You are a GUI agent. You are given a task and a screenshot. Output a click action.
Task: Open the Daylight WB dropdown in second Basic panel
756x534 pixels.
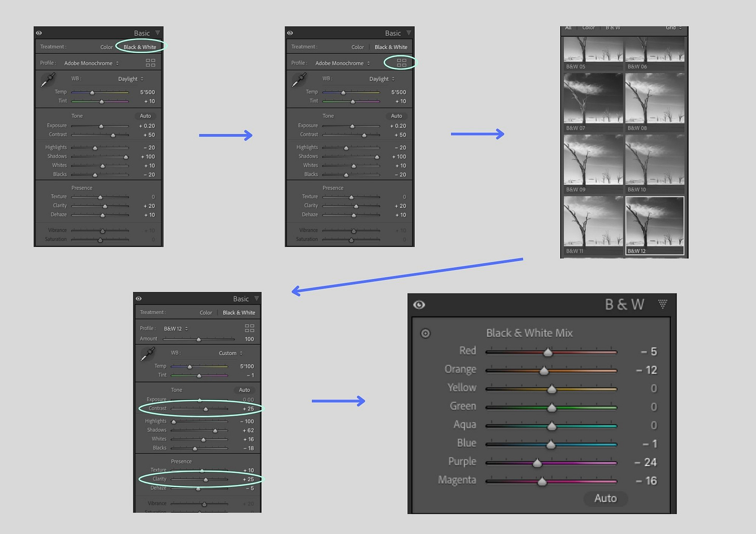click(382, 79)
